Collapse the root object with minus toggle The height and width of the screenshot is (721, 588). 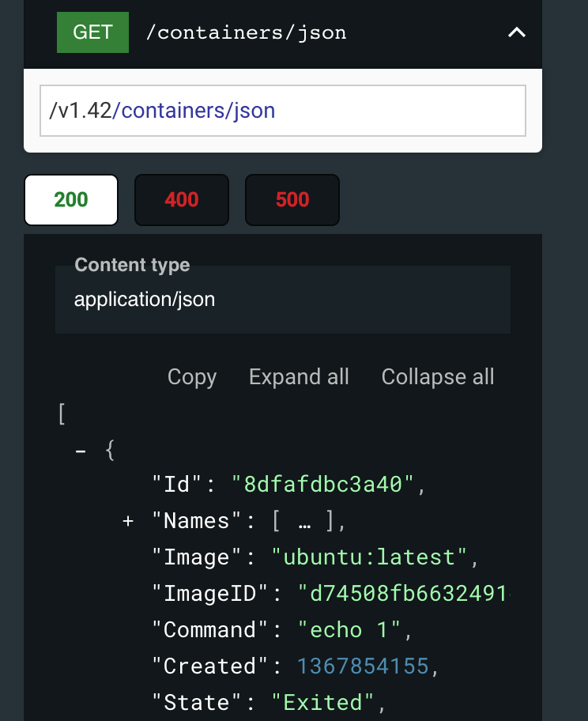pyautogui.click(x=81, y=451)
